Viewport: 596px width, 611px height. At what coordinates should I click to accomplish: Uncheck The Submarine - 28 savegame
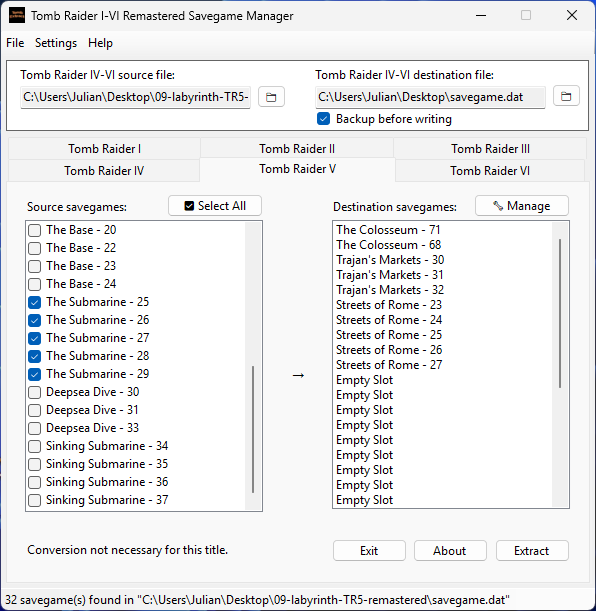coord(35,356)
